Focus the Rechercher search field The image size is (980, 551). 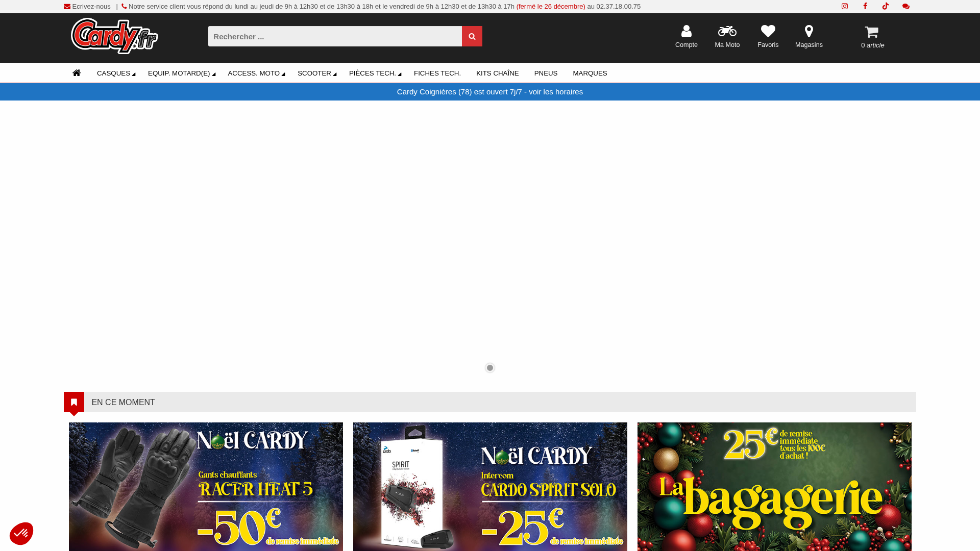pyautogui.click(x=335, y=36)
